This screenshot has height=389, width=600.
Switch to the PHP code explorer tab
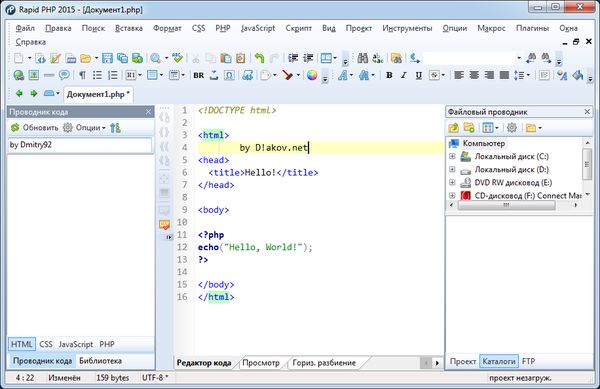tap(107, 344)
